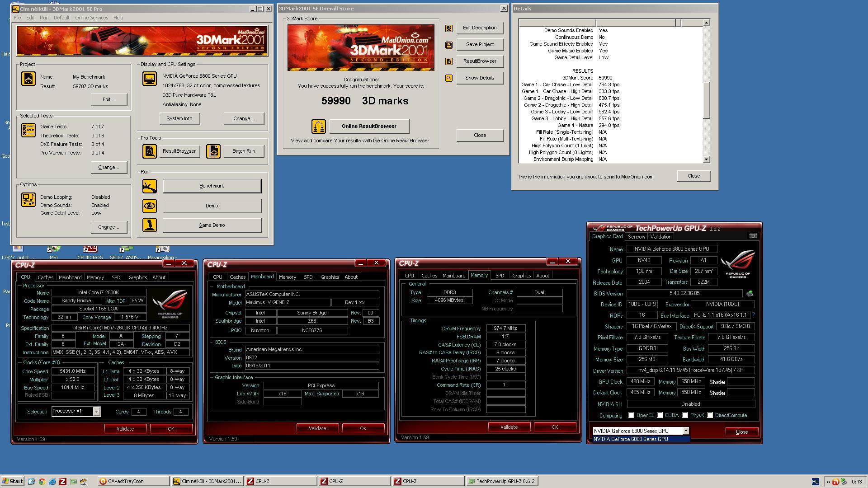Click the icon next to Edit Description

[x=449, y=28]
